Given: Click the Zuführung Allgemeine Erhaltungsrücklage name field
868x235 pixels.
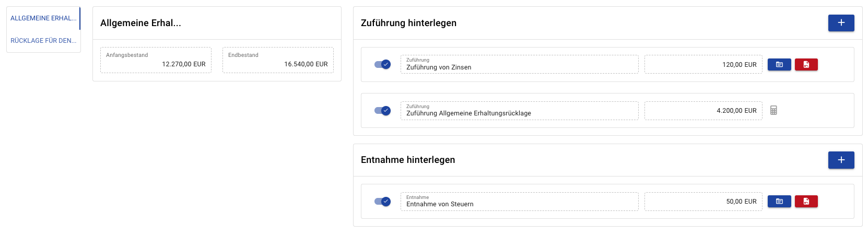Looking at the screenshot, I should [519, 111].
